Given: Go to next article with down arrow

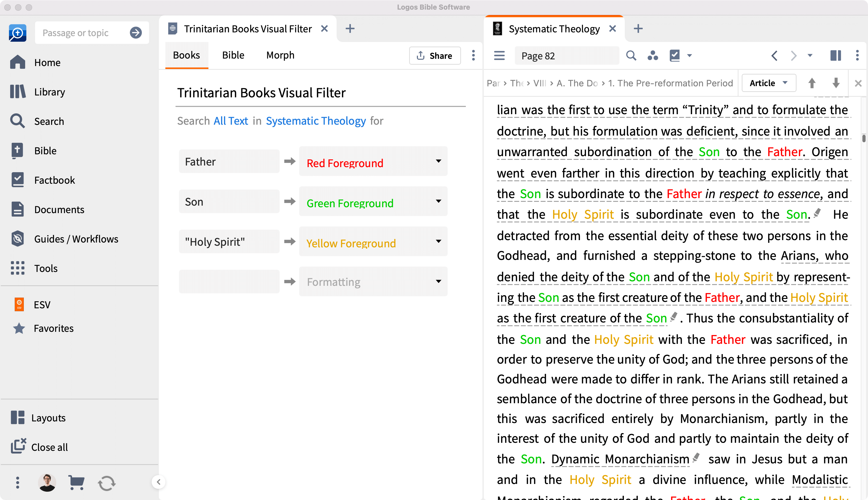Looking at the screenshot, I should 836,83.
